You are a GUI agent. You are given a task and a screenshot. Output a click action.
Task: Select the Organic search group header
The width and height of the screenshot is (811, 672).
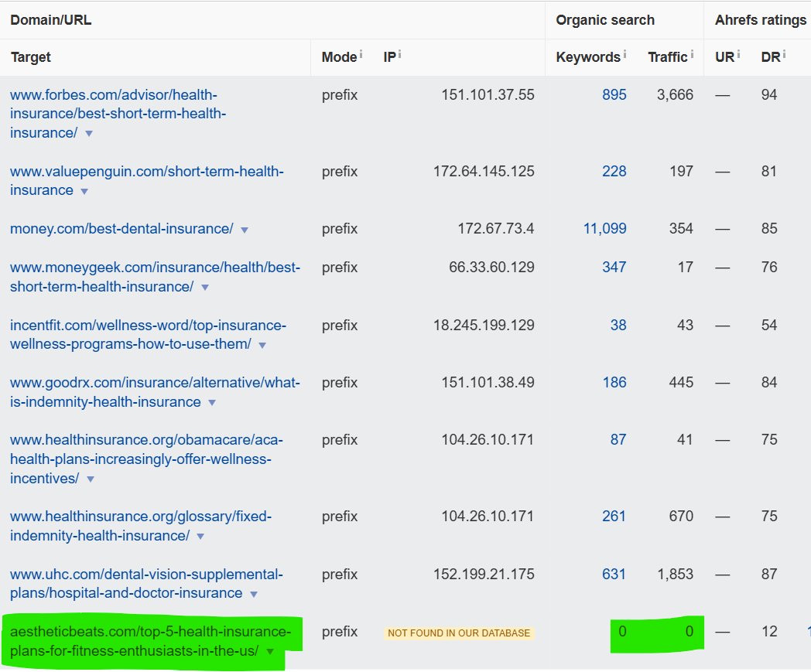(605, 20)
